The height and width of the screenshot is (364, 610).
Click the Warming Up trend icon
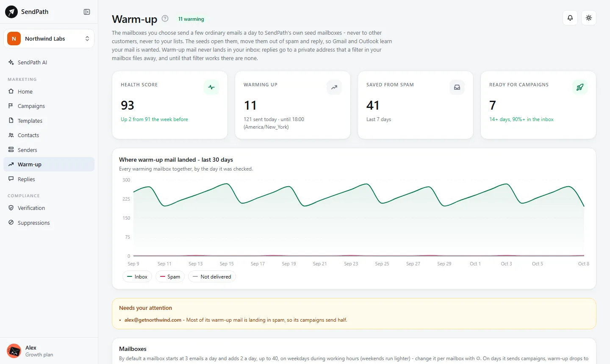coord(334,87)
